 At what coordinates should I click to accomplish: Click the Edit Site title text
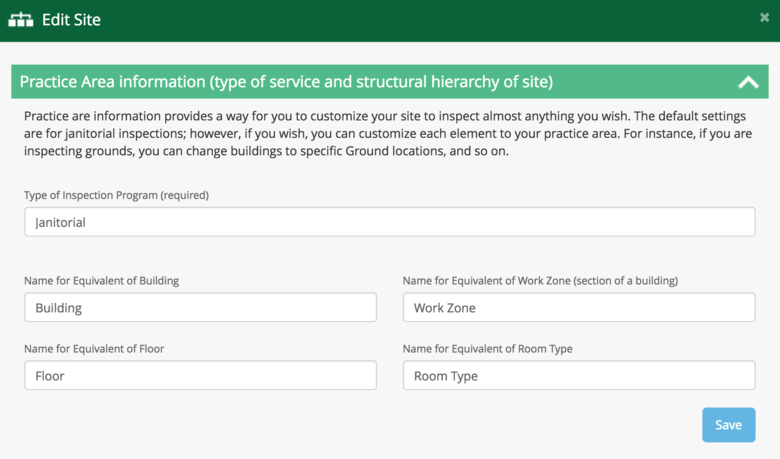(x=71, y=20)
